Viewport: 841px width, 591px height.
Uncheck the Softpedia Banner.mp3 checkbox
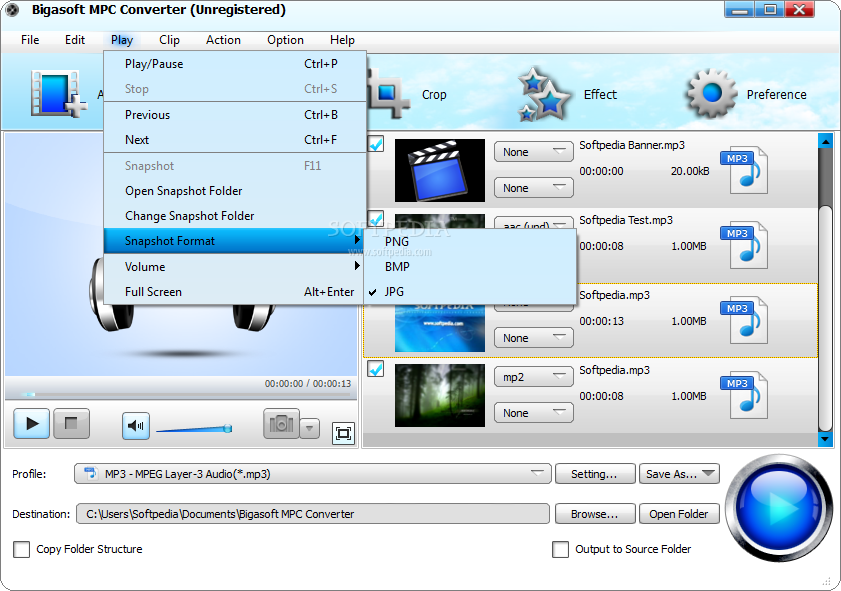click(376, 144)
